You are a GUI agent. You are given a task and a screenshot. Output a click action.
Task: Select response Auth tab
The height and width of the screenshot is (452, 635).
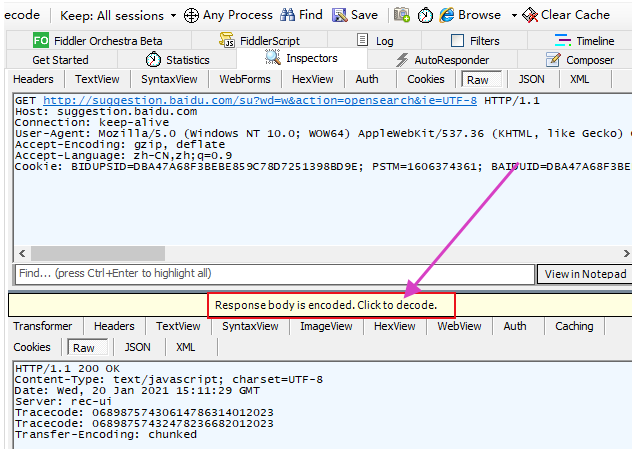click(x=515, y=326)
